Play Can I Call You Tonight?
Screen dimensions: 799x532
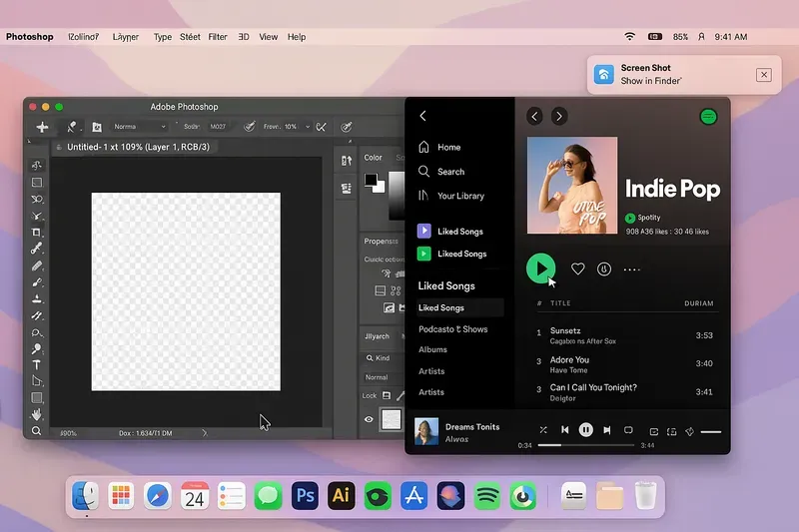626,392
